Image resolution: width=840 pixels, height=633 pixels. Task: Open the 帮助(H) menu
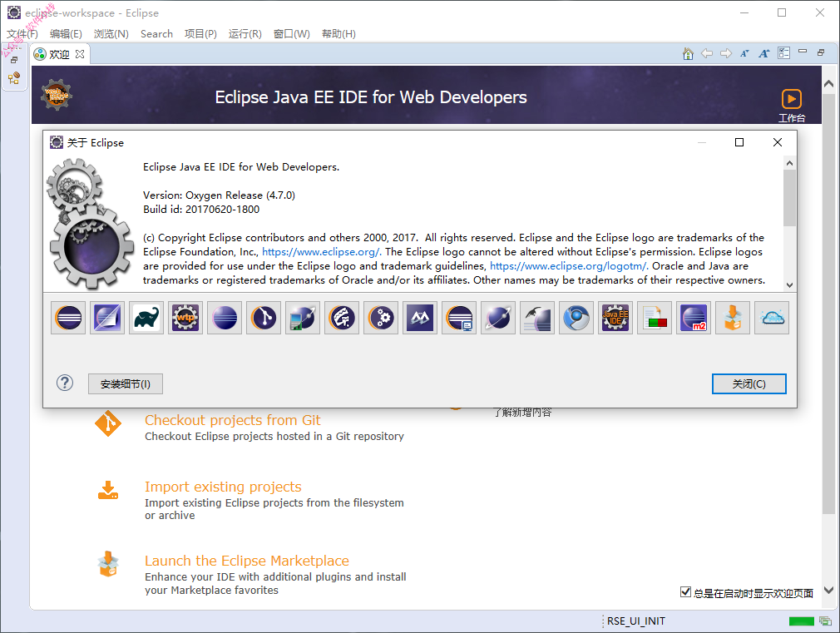click(x=338, y=34)
